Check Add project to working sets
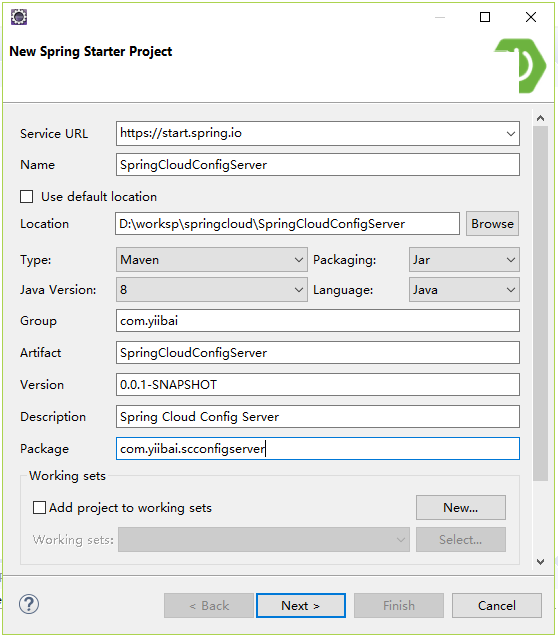The width and height of the screenshot is (558, 638). 39,507
